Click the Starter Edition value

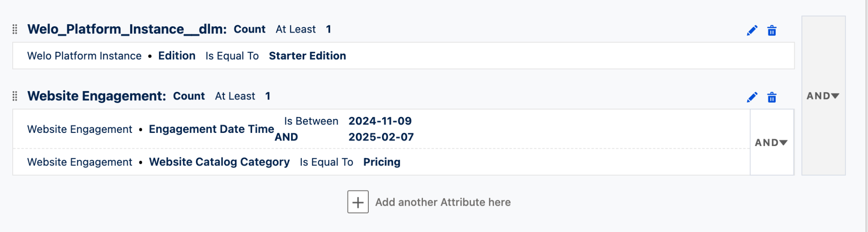pyautogui.click(x=307, y=56)
